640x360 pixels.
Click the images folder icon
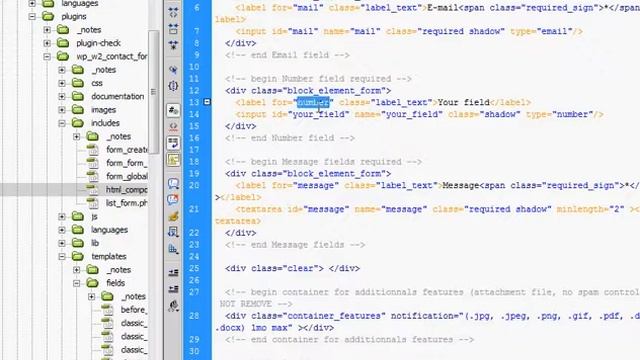78,109
